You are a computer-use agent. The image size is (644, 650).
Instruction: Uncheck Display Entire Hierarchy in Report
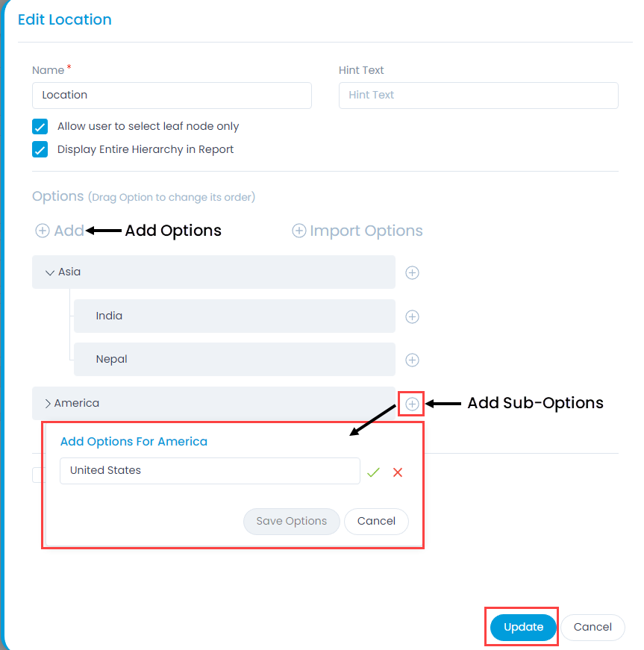coord(40,150)
